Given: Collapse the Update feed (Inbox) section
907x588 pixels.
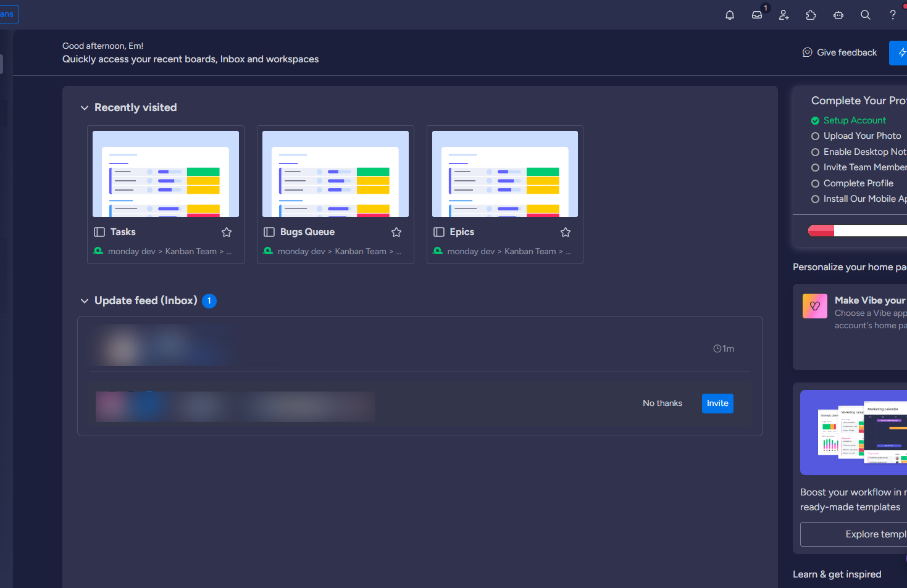Looking at the screenshot, I should 85,301.
